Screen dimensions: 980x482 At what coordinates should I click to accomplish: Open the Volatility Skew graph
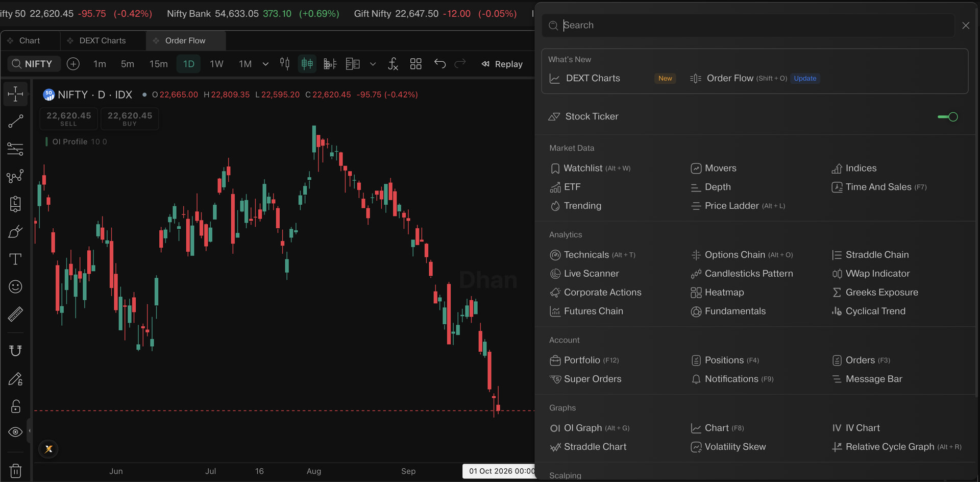point(728,447)
